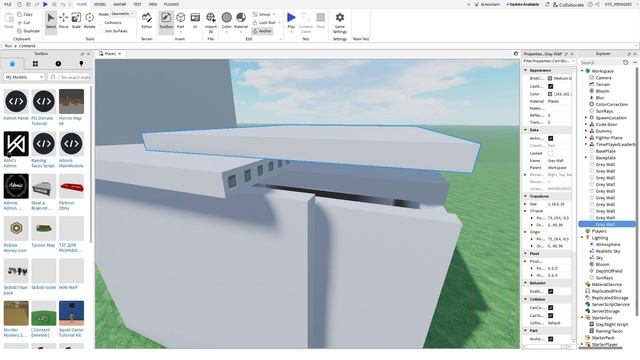Screen dimensions: 640x360
Task: Toggle CastShadow checkbox in Appearance
Action: [x=551, y=86]
